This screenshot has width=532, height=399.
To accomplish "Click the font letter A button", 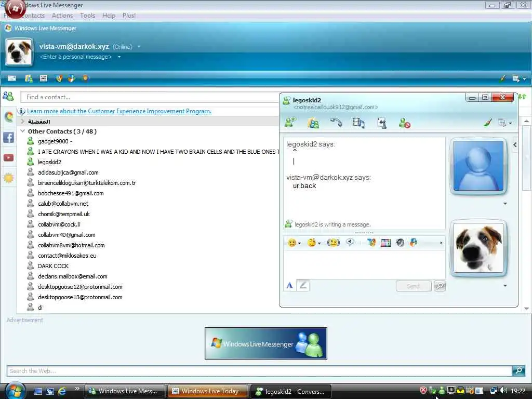I will click(x=289, y=286).
